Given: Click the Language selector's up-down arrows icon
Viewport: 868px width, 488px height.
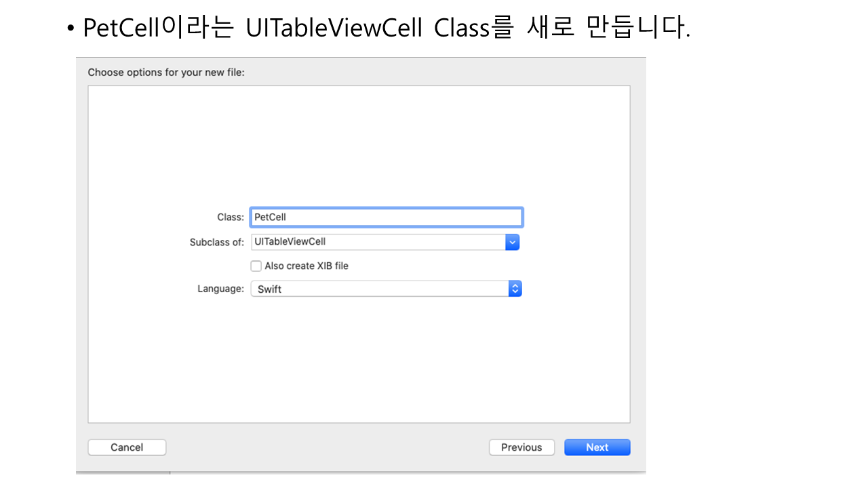Looking at the screenshot, I should (x=515, y=289).
